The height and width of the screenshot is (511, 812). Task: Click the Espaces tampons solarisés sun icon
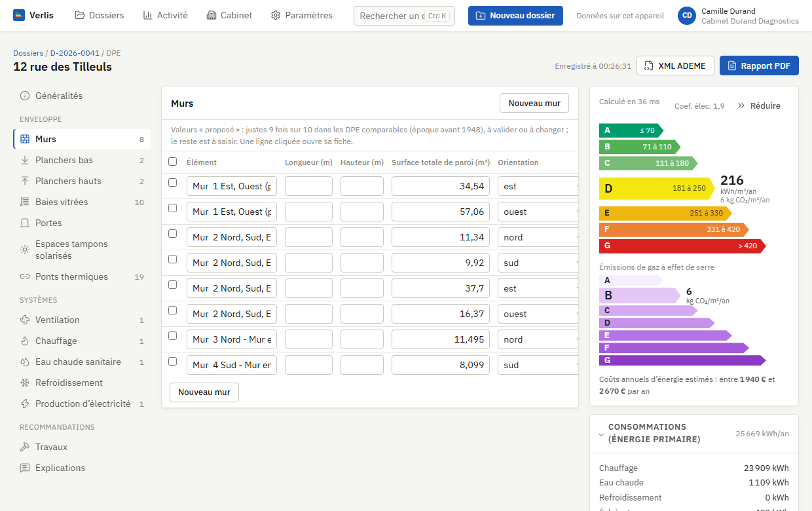tap(25, 250)
